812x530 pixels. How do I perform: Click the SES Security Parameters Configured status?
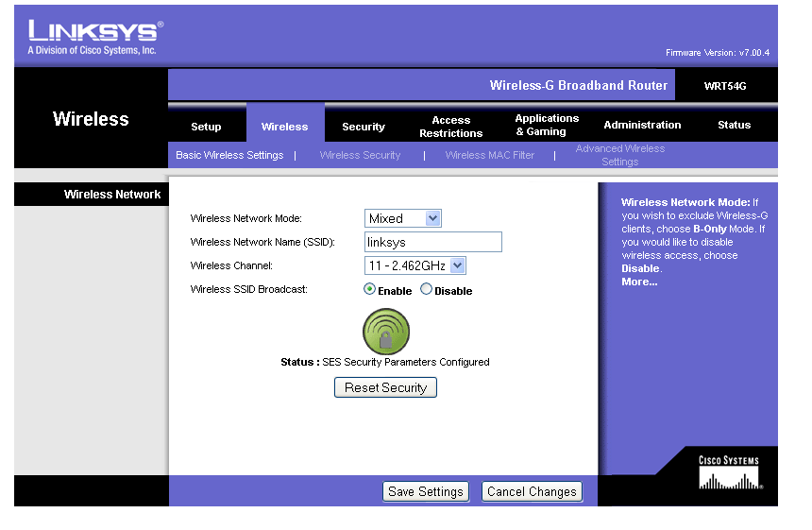[405, 362]
